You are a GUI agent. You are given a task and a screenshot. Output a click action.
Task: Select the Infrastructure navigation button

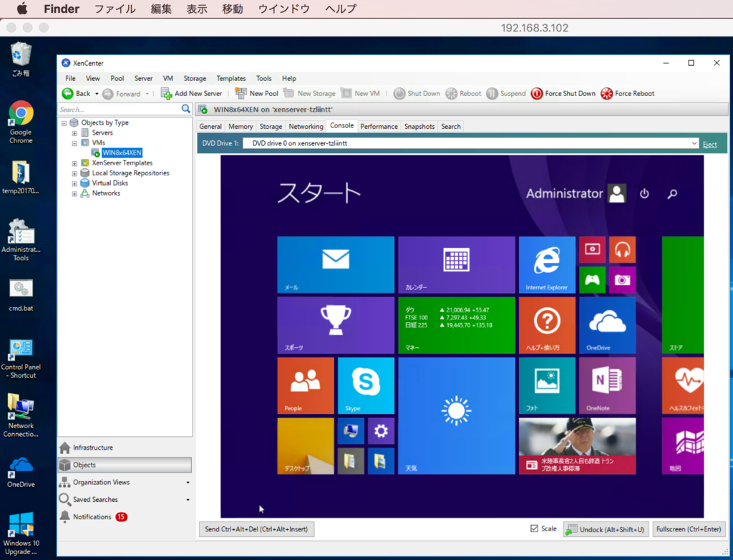(125, 448)
